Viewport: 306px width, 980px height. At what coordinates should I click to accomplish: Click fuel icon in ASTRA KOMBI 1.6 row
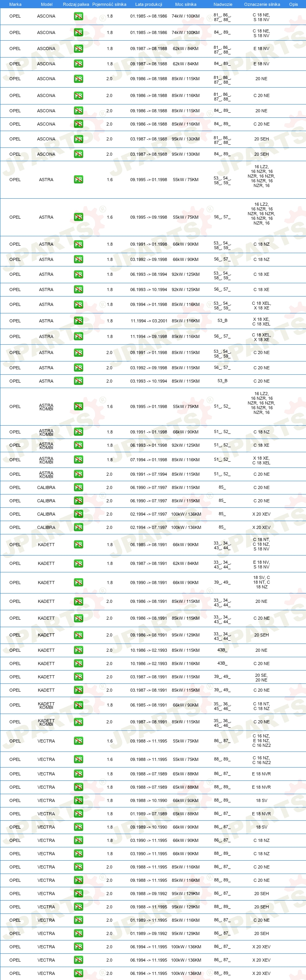tap(79, 406)
